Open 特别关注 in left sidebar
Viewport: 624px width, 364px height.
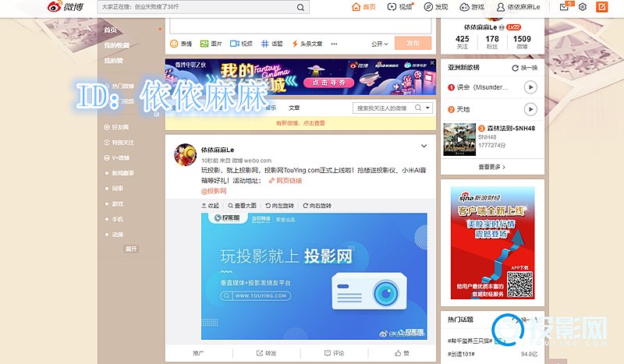pyautogui.click(x=119, y=143)
